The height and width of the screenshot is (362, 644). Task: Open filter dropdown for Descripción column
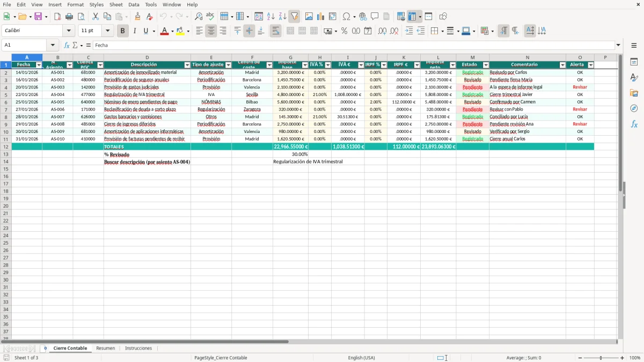(x=187, y=65)
